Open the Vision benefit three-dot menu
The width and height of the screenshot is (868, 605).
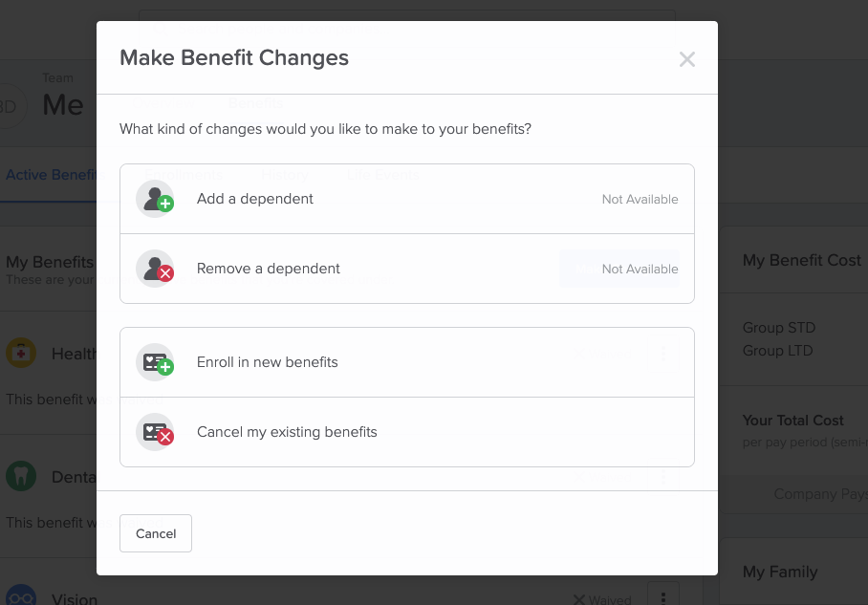click(x=663, y=596)
